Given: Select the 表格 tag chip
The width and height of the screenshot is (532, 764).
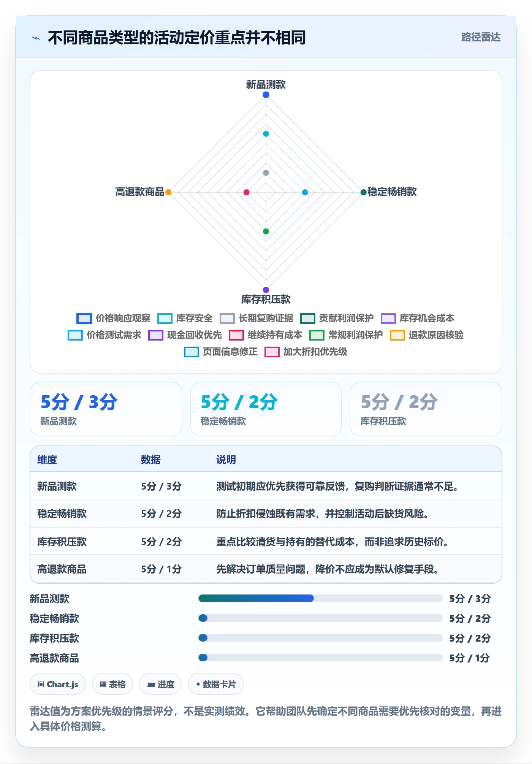Looking at the screenshot, I should coord(112,684).
